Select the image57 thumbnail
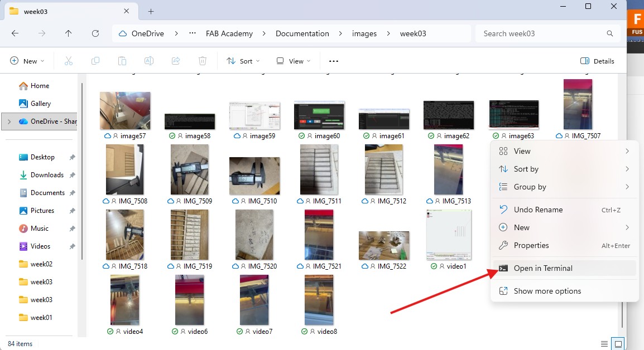The image size is (644, 350). coord(125,111)
